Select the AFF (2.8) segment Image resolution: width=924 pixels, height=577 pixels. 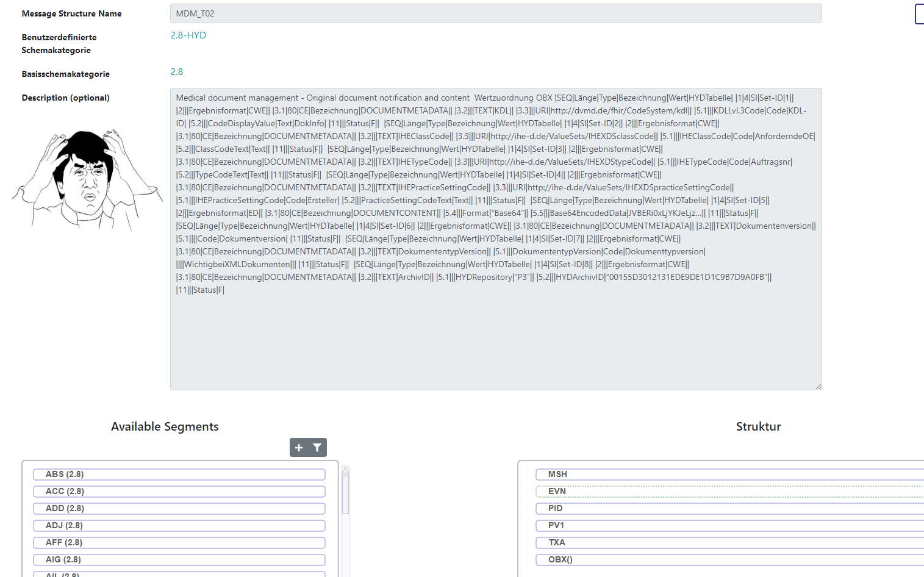point(179,543)
